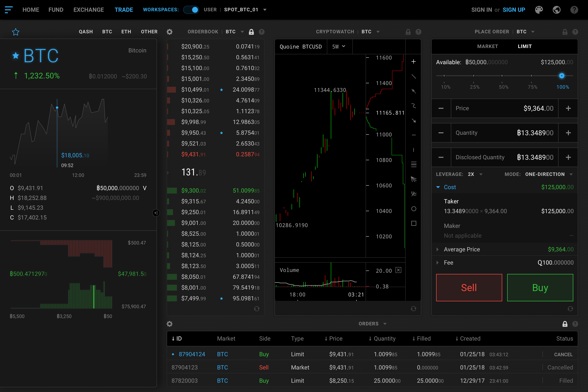This screenshot has width=588, height=392.
Task: Click the SIGN UP link
Action: pyautogui.click(x=514, y=10)
